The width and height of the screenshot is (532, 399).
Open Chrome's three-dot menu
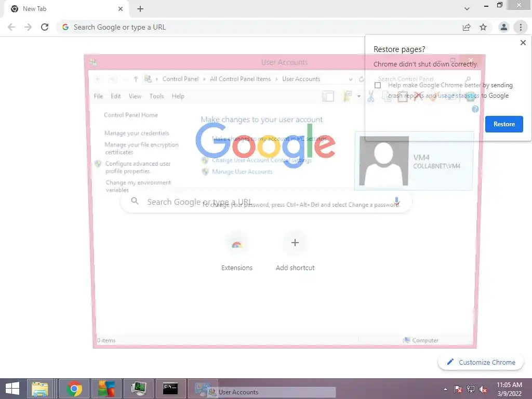[521, 27]
